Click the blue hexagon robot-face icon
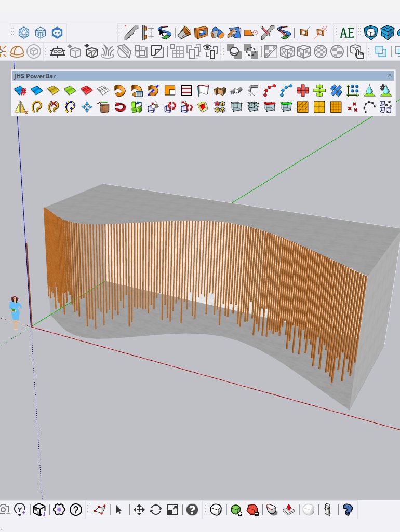The height and width of the screenshot is (532, 400). (57, 33)
